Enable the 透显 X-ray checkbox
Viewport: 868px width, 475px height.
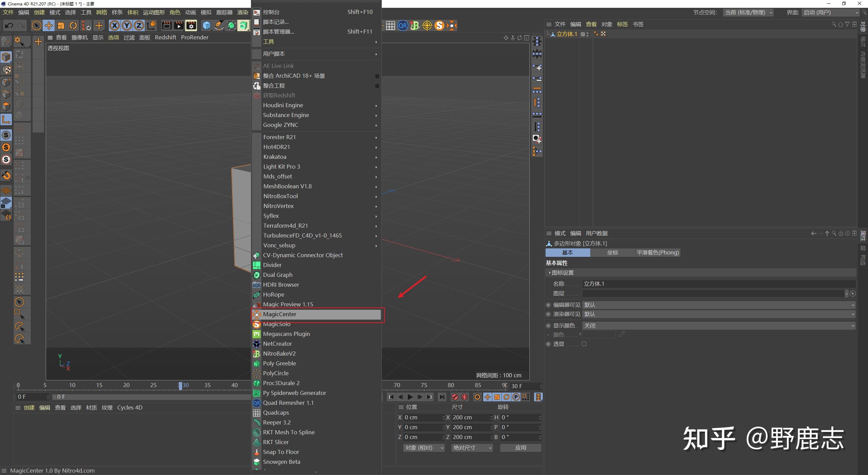584,344
